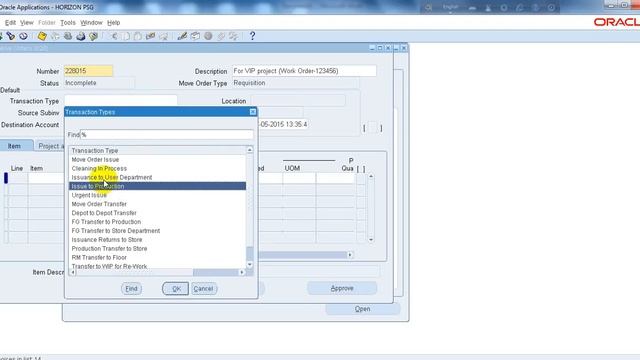Click the Print toolbar icon
640x360 pixels.
coord(81,36)
